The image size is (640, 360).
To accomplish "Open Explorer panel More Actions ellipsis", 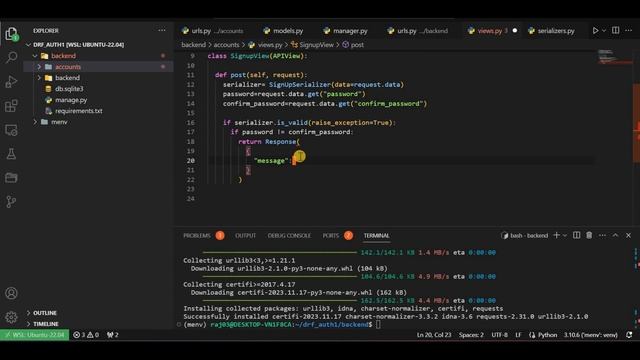I will pyautogui.click(x=162, y=30).
